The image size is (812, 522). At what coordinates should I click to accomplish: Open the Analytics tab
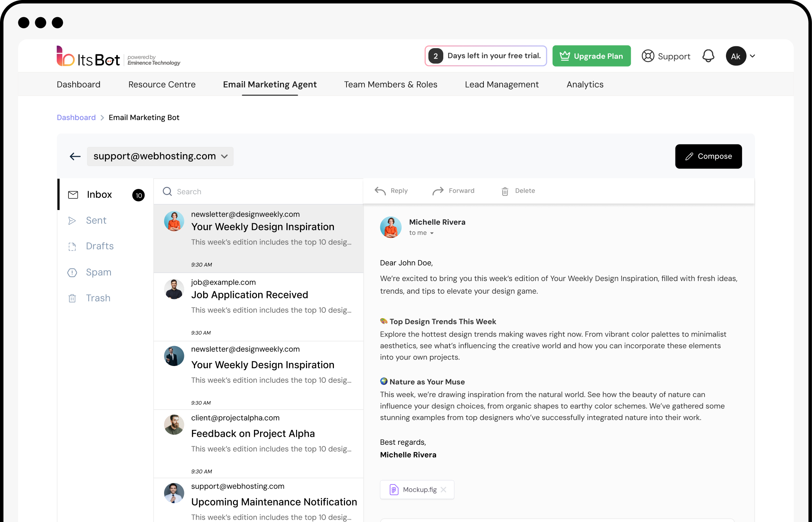[x=585, y=85]
